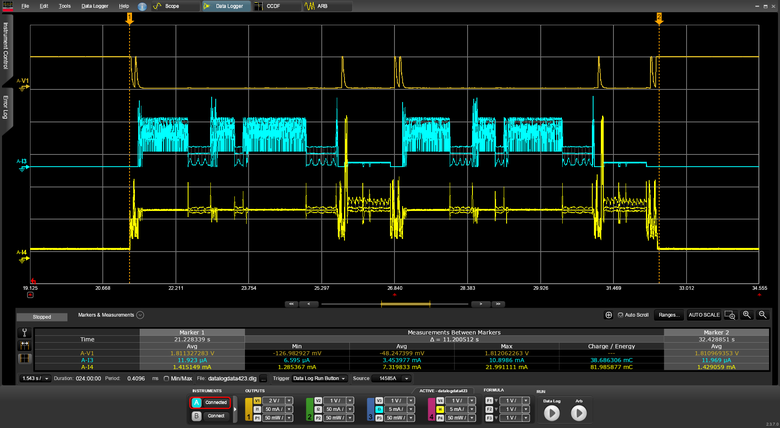Open the Tools menu
The image size is (780, 428).
tap(65, 6)
